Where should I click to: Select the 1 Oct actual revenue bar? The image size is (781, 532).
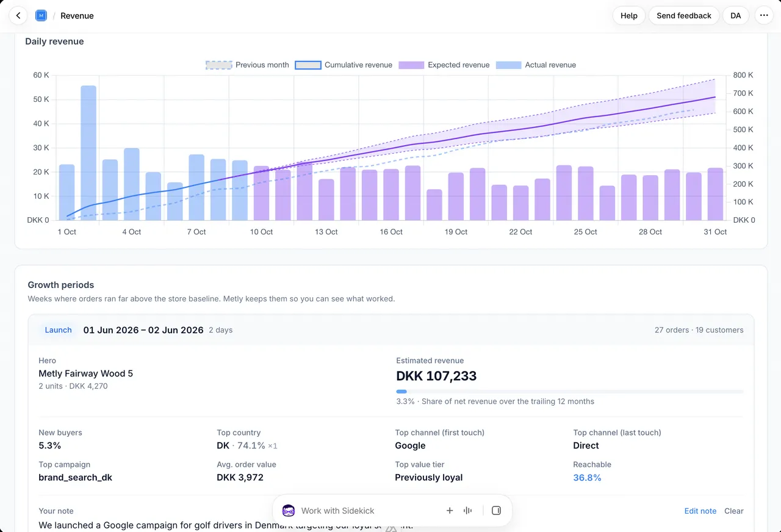(x=67, y=192)
